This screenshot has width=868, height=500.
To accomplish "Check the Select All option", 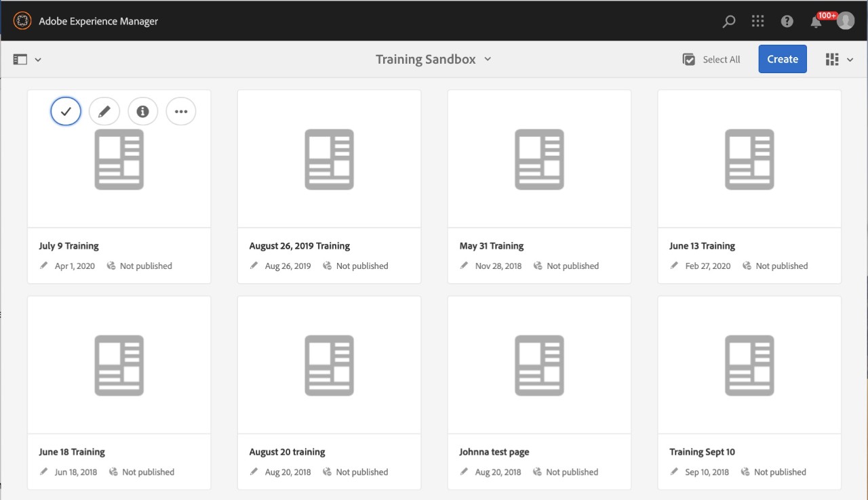I will click(x=711, y=60).
